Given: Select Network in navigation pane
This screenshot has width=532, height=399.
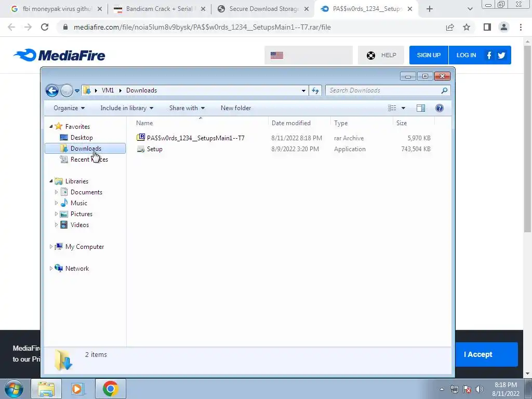Looking at the screenshot, I should [77, 269].
